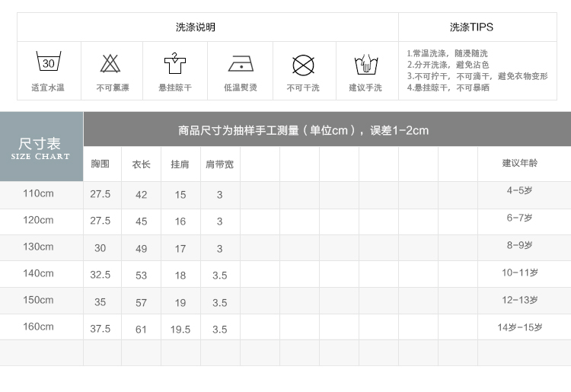
Task: Click the 衣长 column header
Action: [x=141, y=164]
